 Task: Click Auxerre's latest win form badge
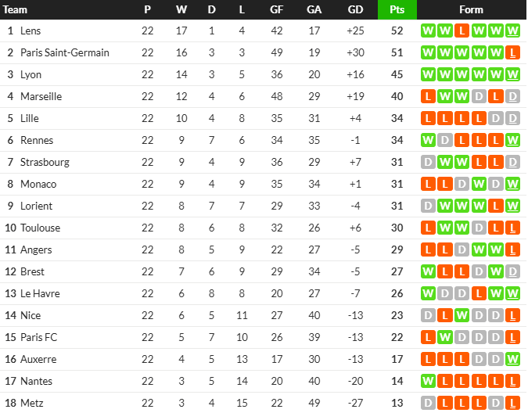pyautogui.click(x=512, y=359)
